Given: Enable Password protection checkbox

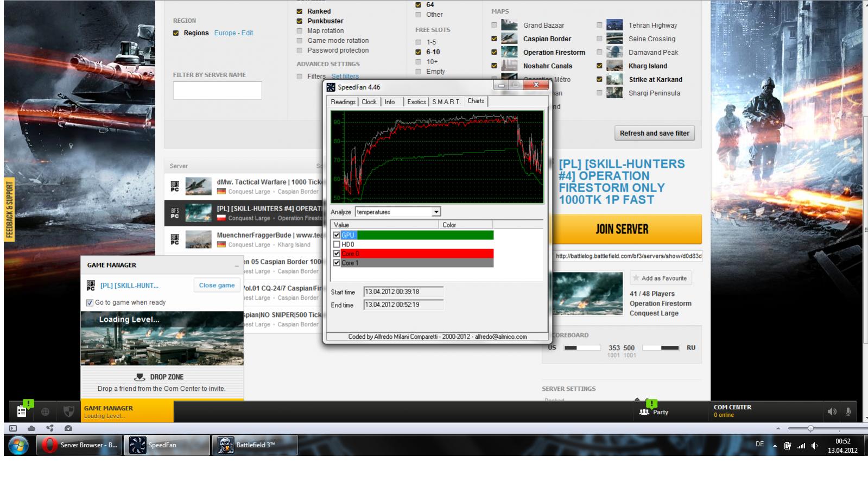Looking at the screenshot, I should (x=299, y=50).
